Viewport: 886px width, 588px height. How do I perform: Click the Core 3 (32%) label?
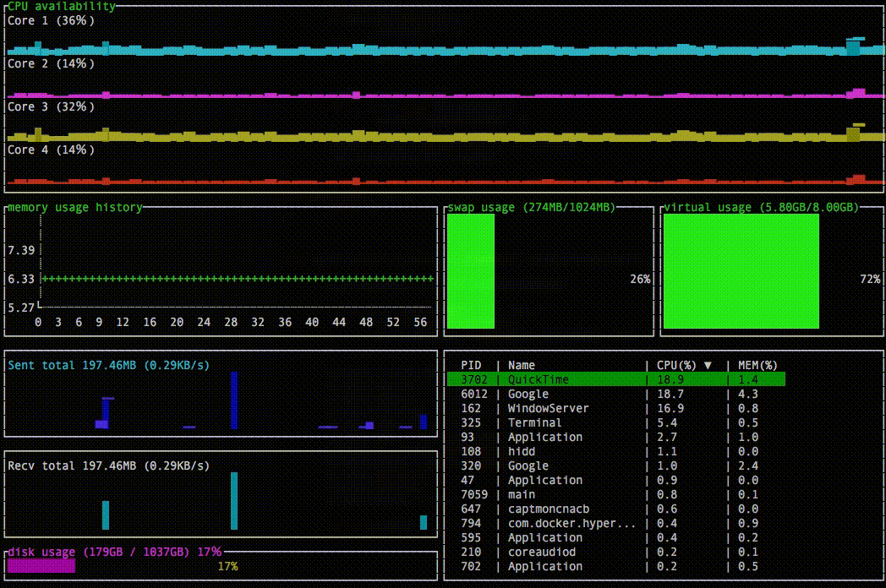coord(51,107)
